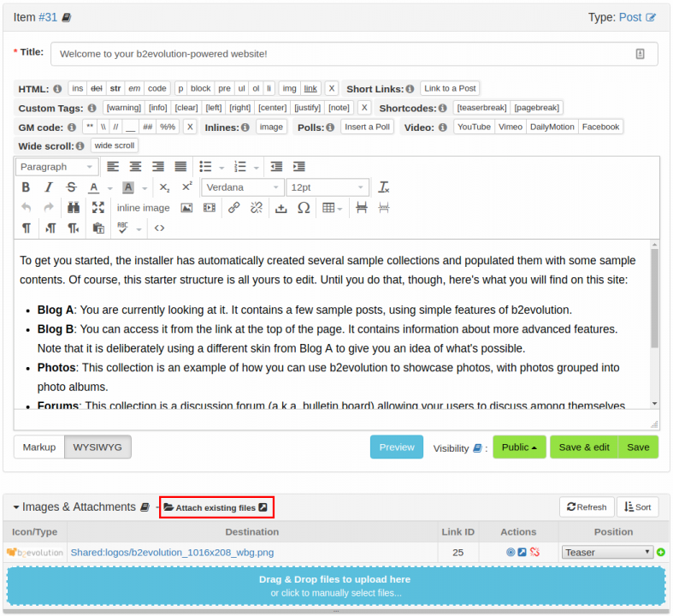This screenshot has height=616, width=673.
Task: Click the editor vertical scrollbar
Action: coord(654,299)
